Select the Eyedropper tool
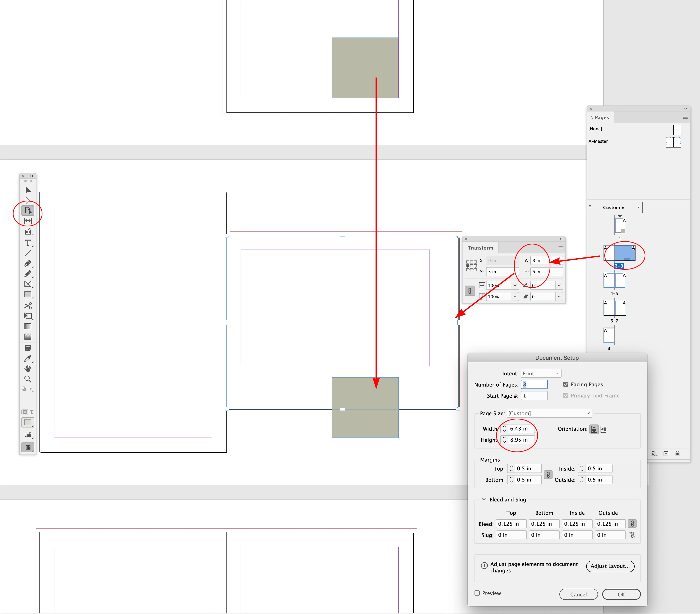The image size is (700, 614). (x=28, y=358)
